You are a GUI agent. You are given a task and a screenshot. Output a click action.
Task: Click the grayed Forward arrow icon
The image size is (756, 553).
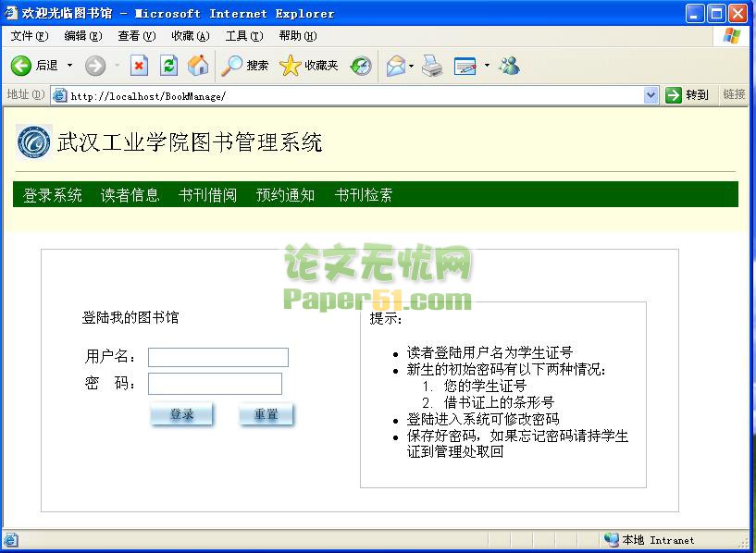click(95, 66)
